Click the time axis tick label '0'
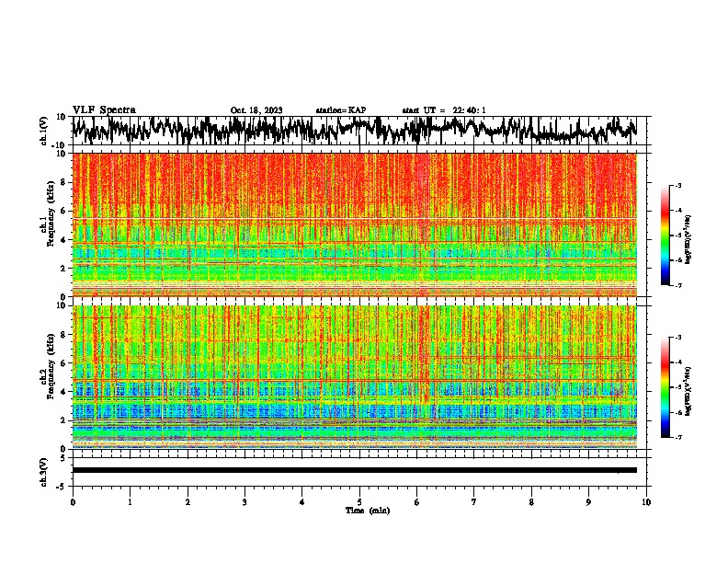The width and height of the screenshot is (728, 563). click(x=73, y=502)
